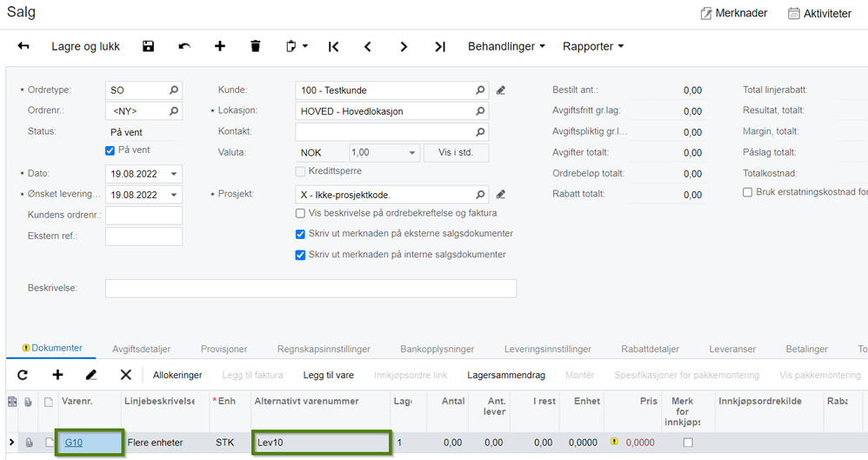Expand the Rapporter dropdown menu
This screenshot has width=868, height=460.
593,46
